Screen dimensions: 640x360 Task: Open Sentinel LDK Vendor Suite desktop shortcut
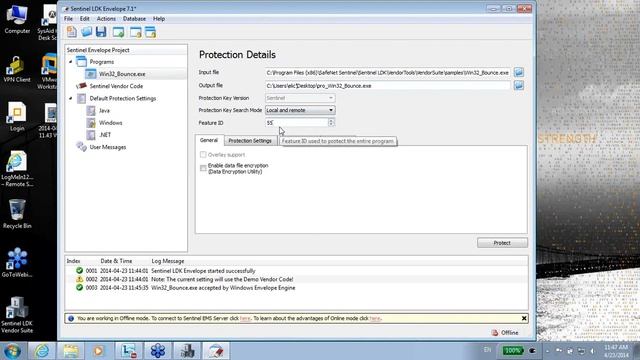(x=17, y=315)
